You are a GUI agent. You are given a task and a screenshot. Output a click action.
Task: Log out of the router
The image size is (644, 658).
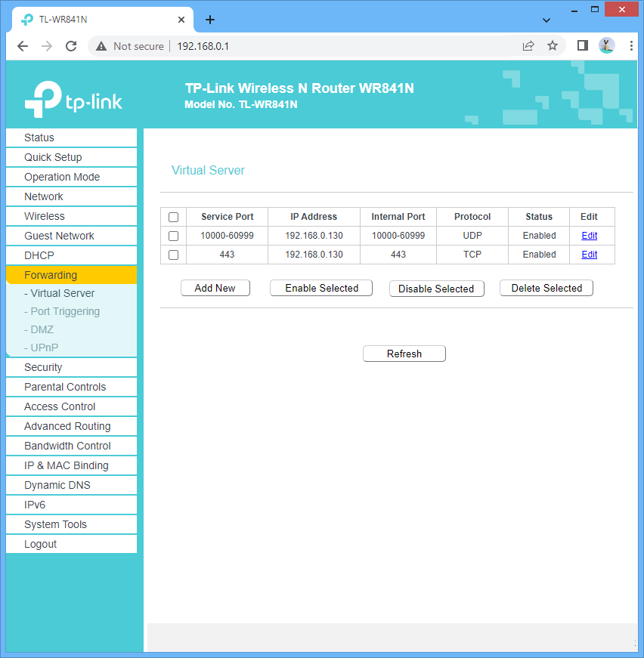tap(71, 544)
